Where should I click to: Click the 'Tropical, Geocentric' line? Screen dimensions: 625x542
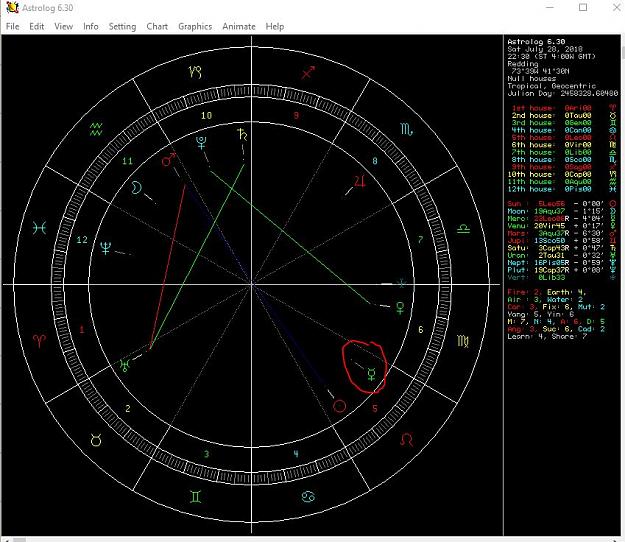point(552,86)
